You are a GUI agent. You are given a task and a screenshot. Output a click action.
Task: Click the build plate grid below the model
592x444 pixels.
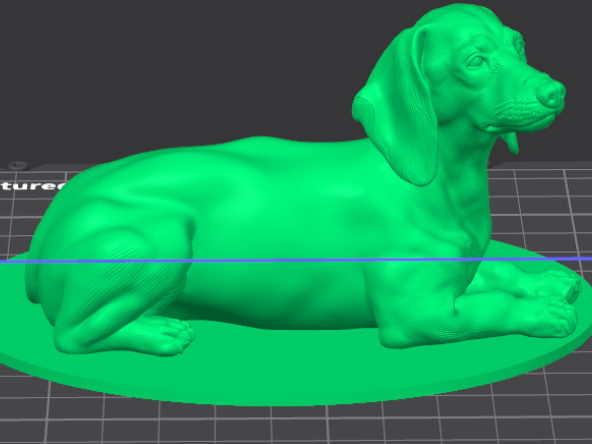(294, 425)
